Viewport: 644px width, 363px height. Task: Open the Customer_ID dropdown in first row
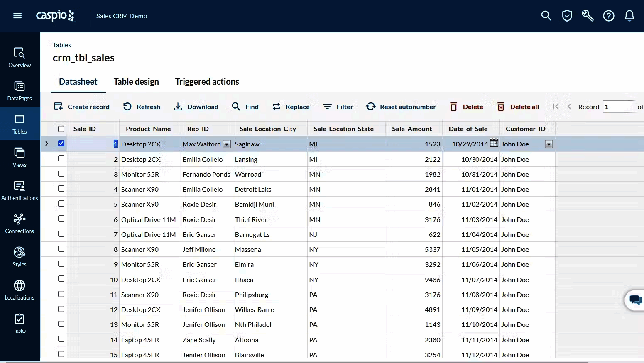tap(549, 144)
